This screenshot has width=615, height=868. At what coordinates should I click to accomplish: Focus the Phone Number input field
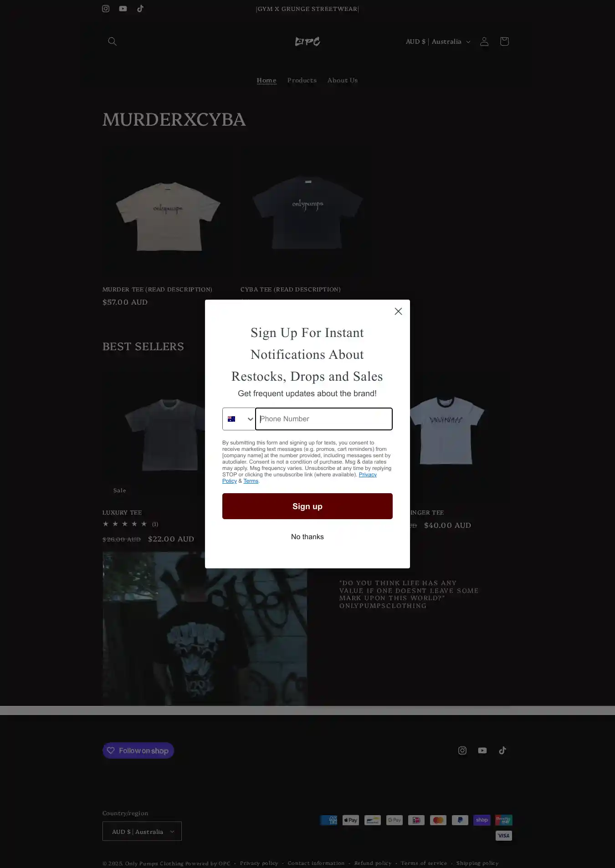coord(324,419)
